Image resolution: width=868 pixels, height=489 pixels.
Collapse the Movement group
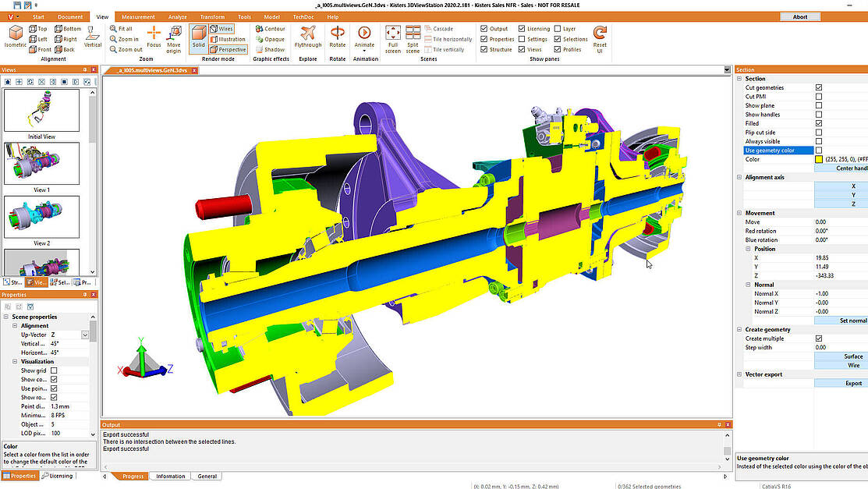click(x=739, y=213)
